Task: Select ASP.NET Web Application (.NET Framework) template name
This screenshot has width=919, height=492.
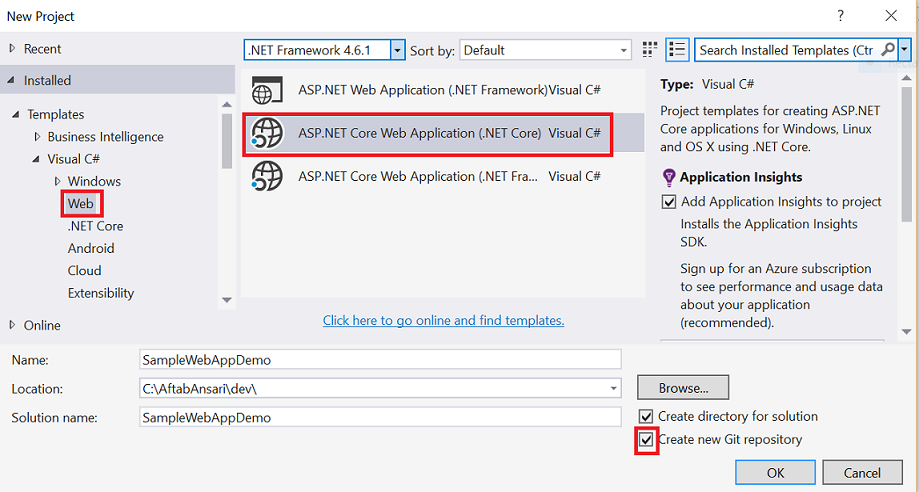Action: pyautogui.click(x=423, y=91)
